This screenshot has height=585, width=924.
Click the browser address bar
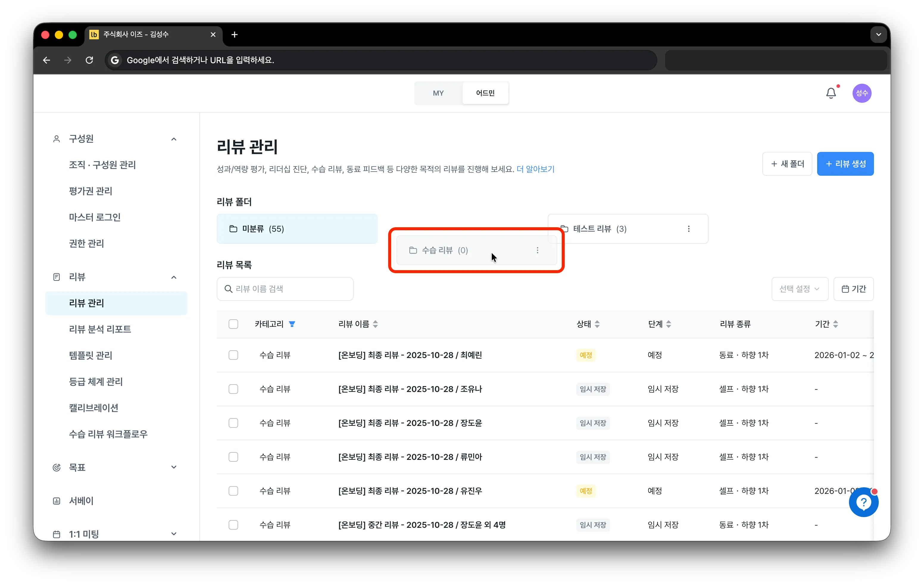(x=381, y=60)
